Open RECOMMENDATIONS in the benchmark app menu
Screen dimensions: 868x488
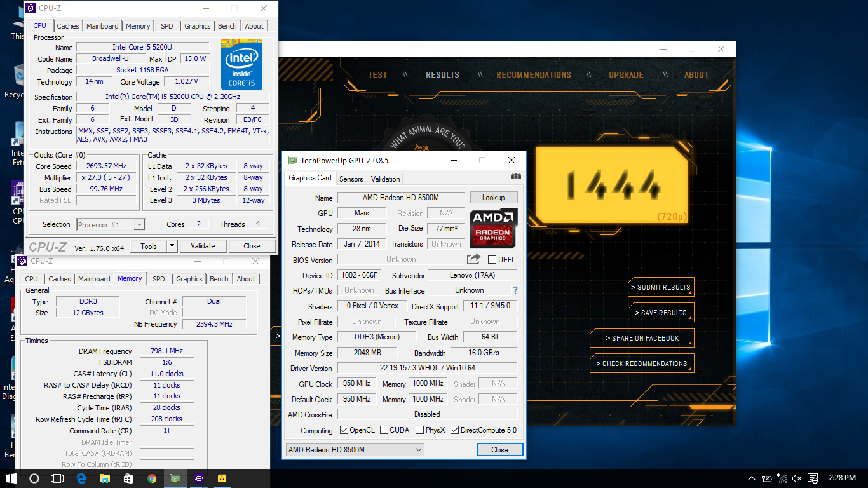pos(534,75)
